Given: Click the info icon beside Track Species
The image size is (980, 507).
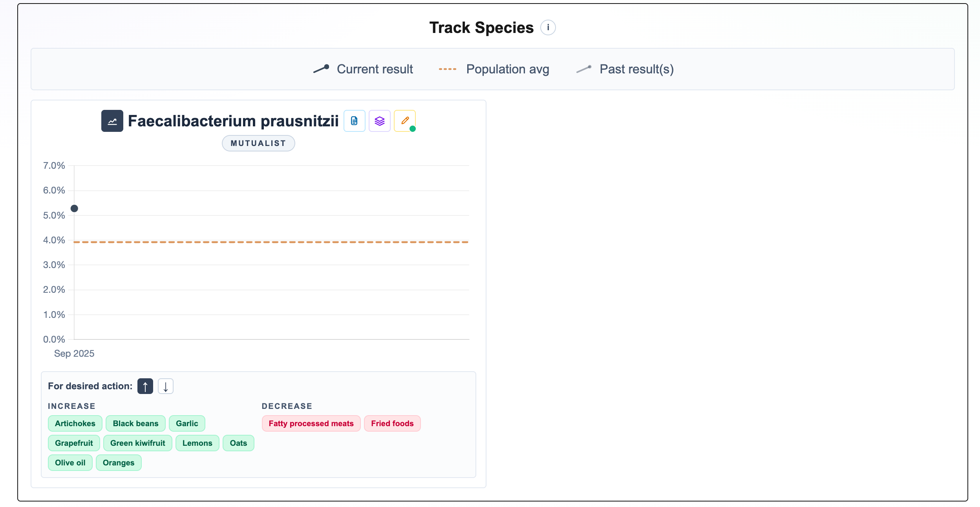Looking at the screenshot, I should [x=548, y=28].
